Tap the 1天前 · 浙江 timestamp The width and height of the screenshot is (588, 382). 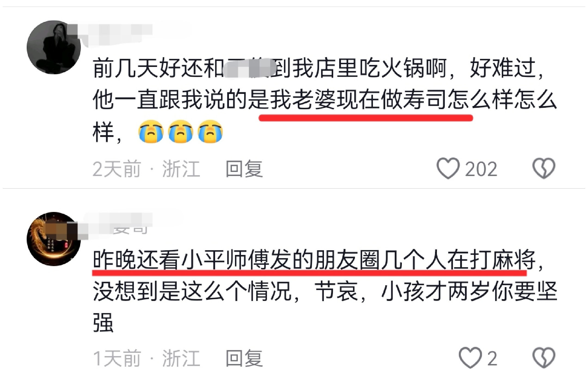point(146,358)
